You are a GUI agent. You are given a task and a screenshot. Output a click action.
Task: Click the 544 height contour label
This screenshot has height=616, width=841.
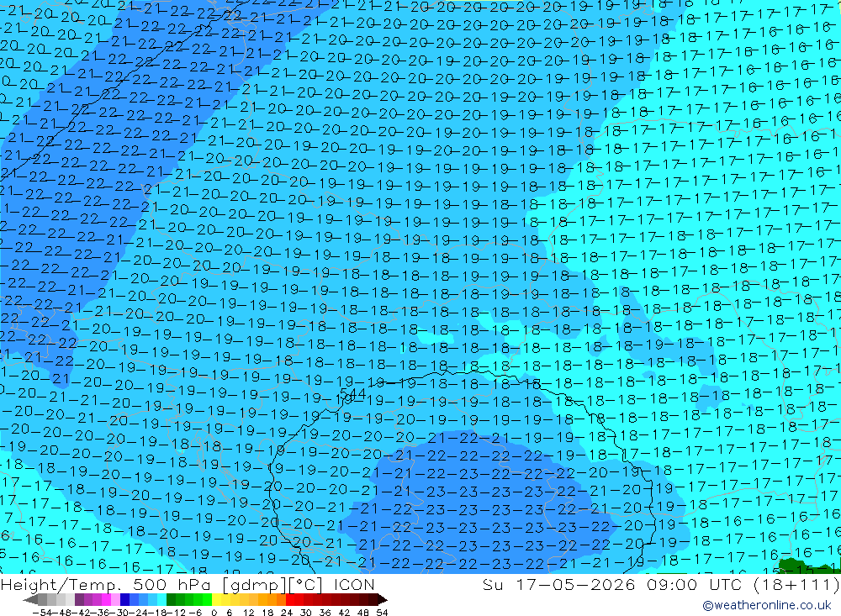(x=353, y=394)
